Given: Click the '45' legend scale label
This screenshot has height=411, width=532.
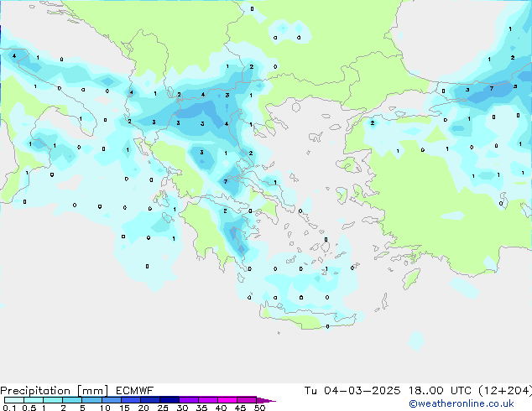Looking at the screenshot, I should pyautogui.click(x=240, y=408).
